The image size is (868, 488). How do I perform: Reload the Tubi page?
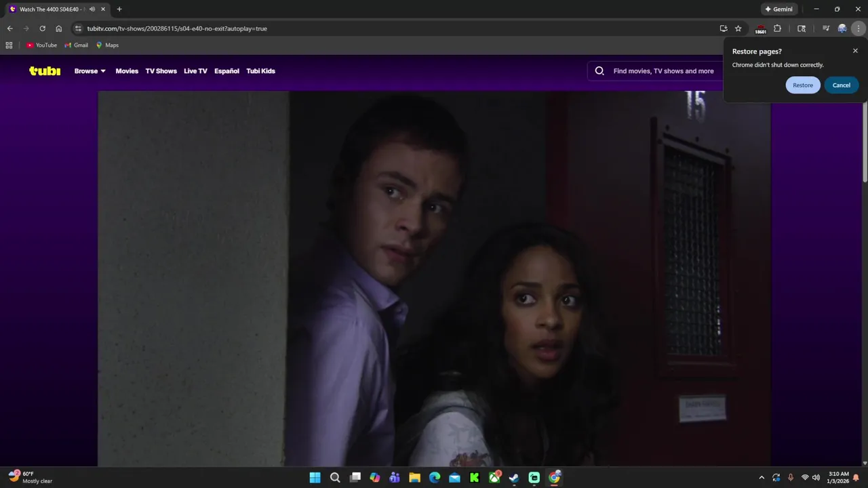tap(42, 28)
